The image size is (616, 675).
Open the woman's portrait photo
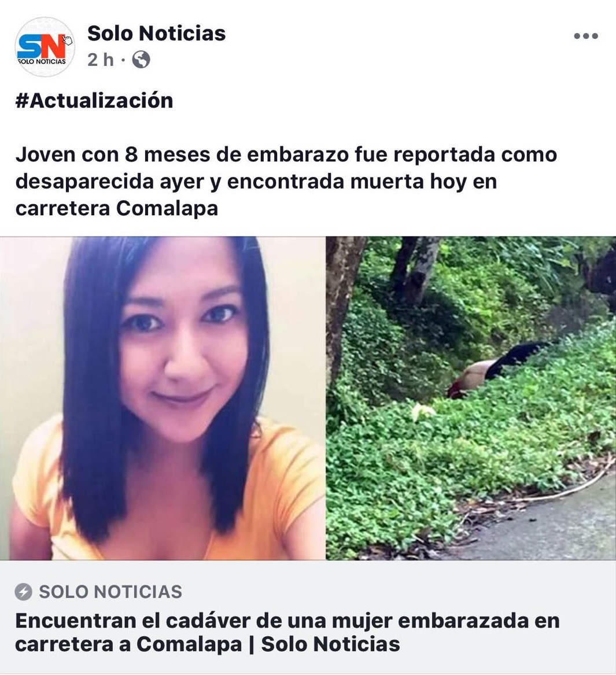[x=163, y=398]
